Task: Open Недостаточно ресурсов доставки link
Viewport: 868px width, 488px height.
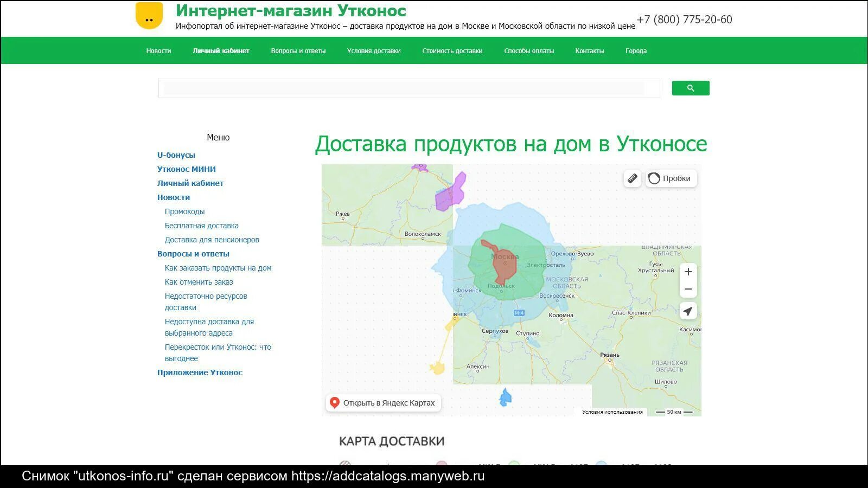Action: (x=206, y=302)
